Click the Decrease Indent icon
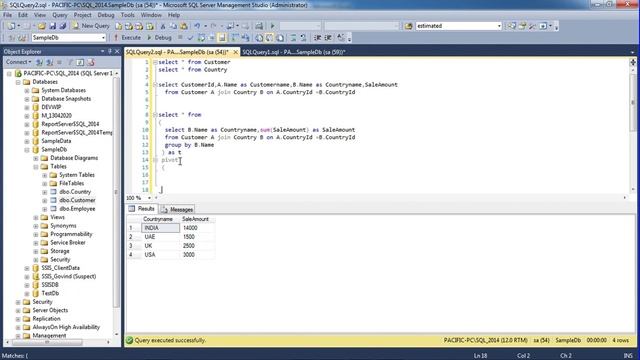 click(317, 38)
